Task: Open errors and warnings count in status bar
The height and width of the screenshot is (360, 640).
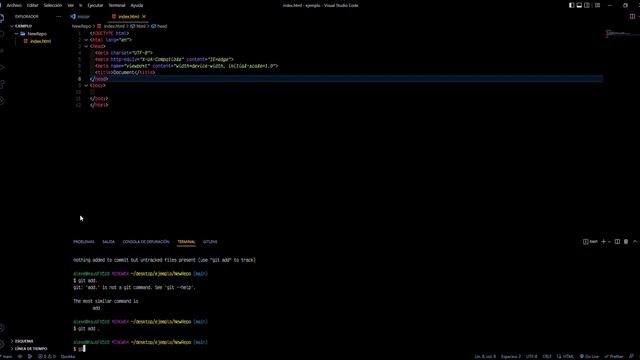Action: (x=47, y=357)
